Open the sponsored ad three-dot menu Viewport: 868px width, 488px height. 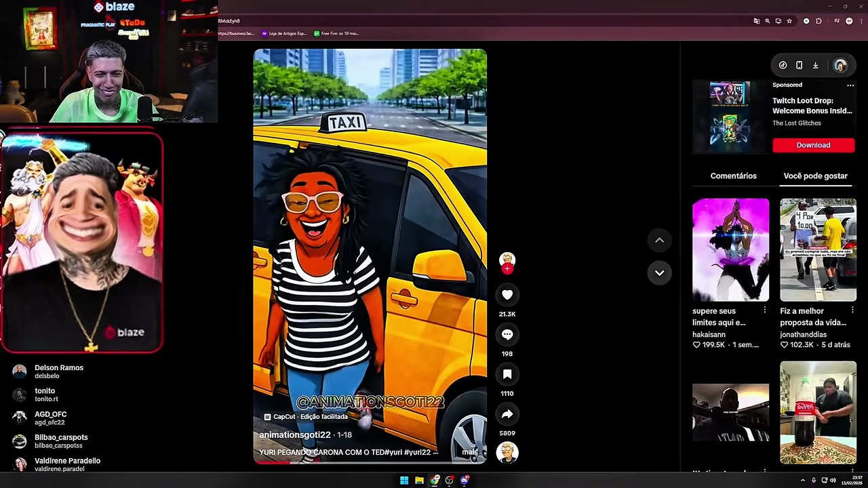[850, 85]
